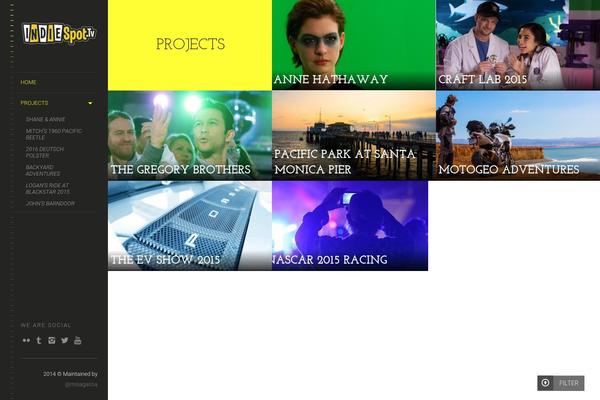
Task: Open the Craft Lab 2015 project tile
Action: click(x=518, y=45)
